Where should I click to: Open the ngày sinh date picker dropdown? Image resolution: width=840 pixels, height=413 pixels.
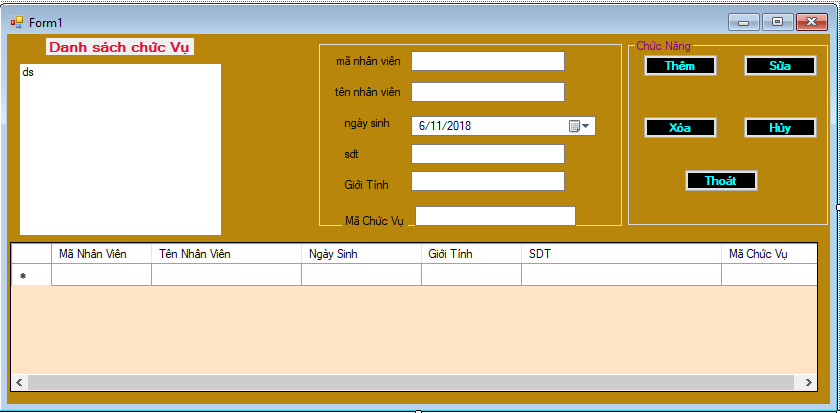coord(579,126)
